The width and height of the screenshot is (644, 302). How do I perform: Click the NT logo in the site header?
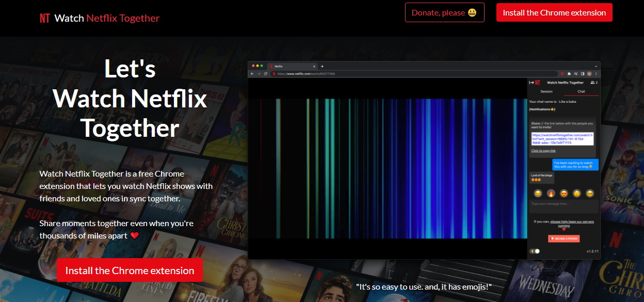click(45, 18)
